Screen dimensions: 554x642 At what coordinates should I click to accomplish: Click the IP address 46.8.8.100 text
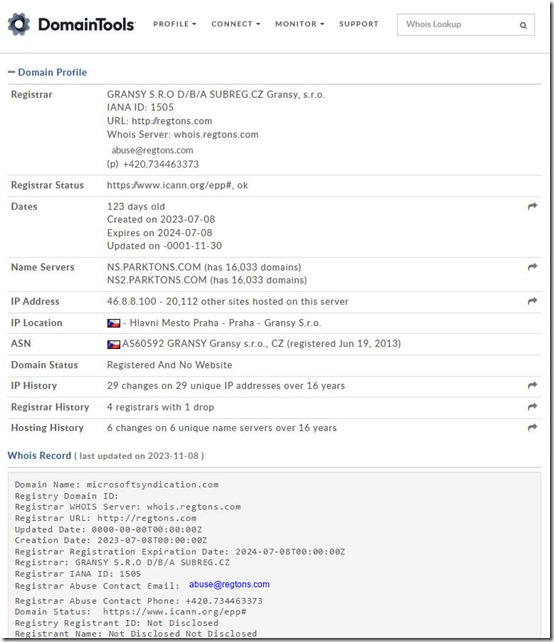pos(131,301)
